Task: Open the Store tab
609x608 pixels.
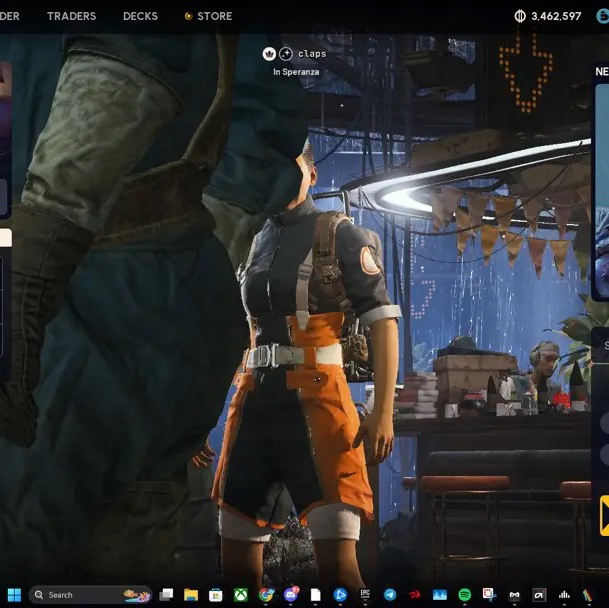Action: 214,16
